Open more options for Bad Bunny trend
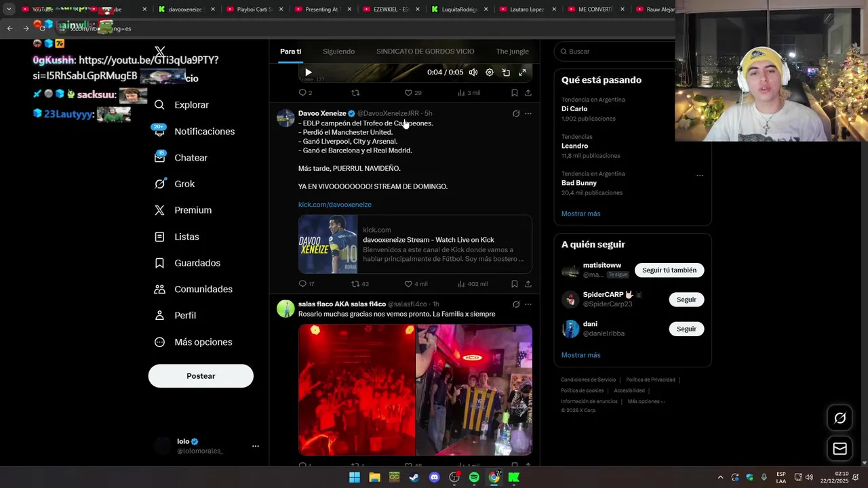This screenshot has width=868, height=488. 700,176
